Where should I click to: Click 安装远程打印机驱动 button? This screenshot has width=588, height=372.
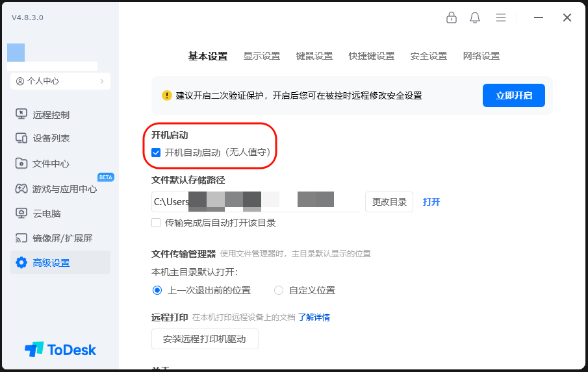pyautogui.click(x=205, y=339)
